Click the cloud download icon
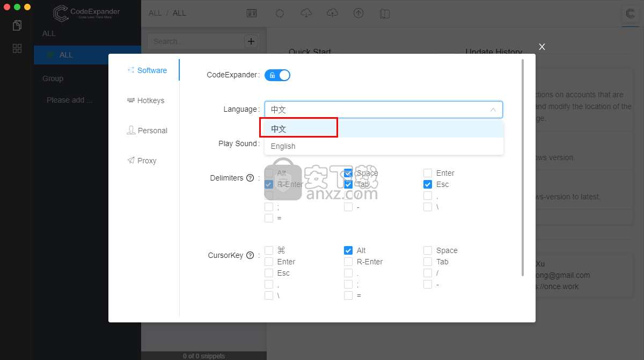The width and height of the screenshot is (644, 360). click(x=306, y=13)
